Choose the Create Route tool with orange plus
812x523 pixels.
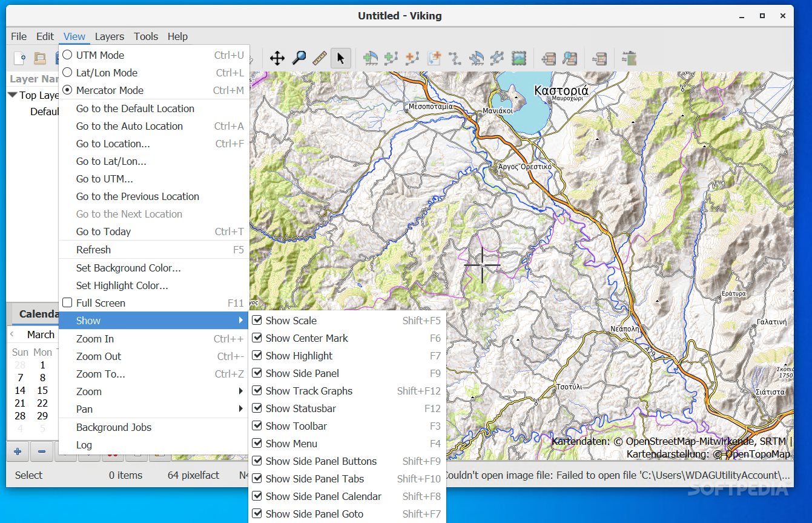point(412,58)
